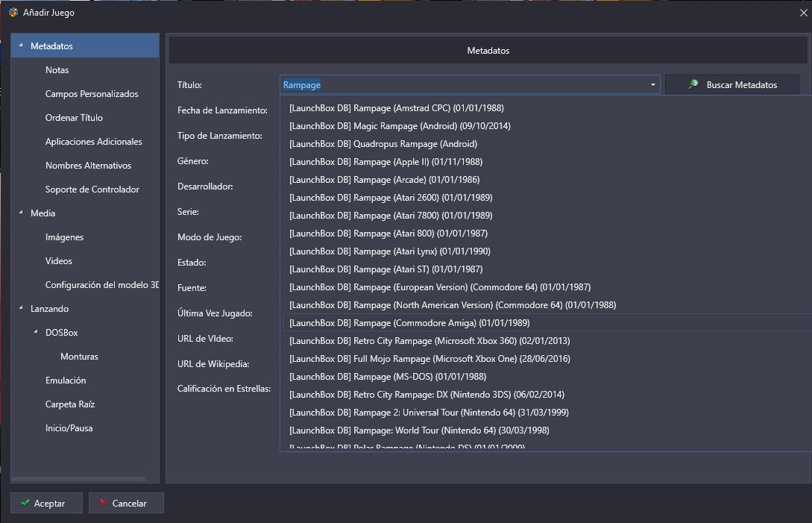Select Lanzando in the sidebar
The image size is (812, 523).
[x=50, y=308]
